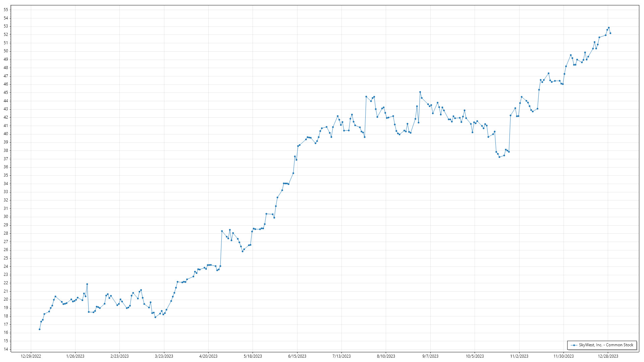Viewport: 644px width, 362px height.
Task: Click the 12/29/2022 x-axis date label
Action: pyautogui.click(x=31, y=356)
